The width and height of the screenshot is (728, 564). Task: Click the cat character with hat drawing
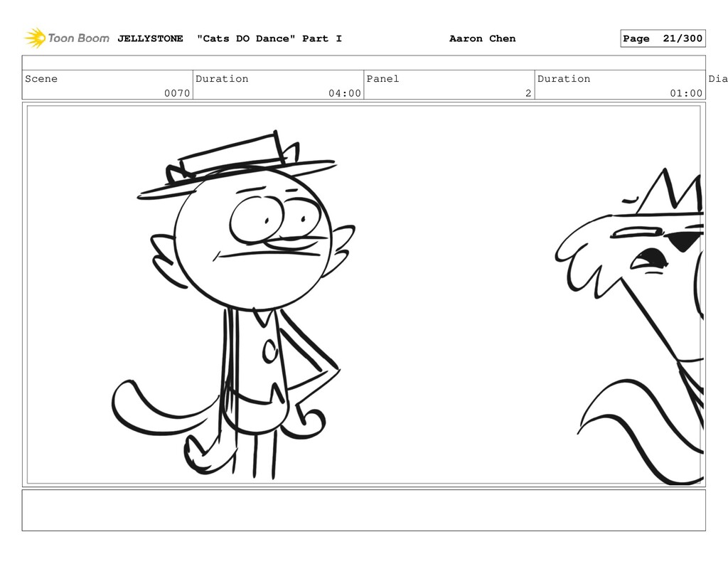(x=233, y=304)
